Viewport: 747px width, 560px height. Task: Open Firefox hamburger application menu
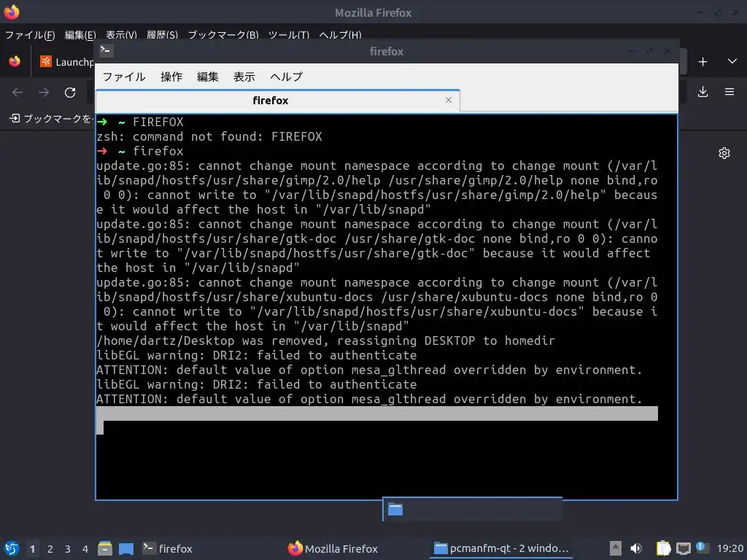pos(729,92)
